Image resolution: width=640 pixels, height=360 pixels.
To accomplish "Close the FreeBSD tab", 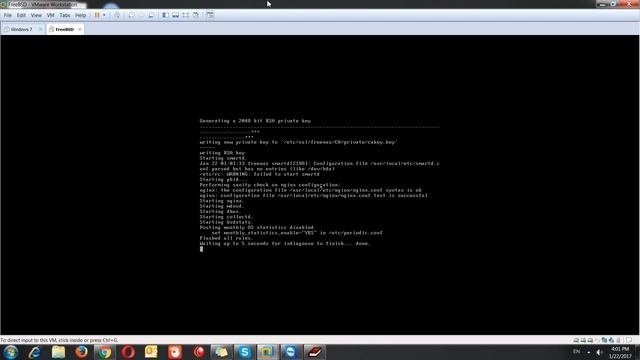I will [x=80, y=29].
